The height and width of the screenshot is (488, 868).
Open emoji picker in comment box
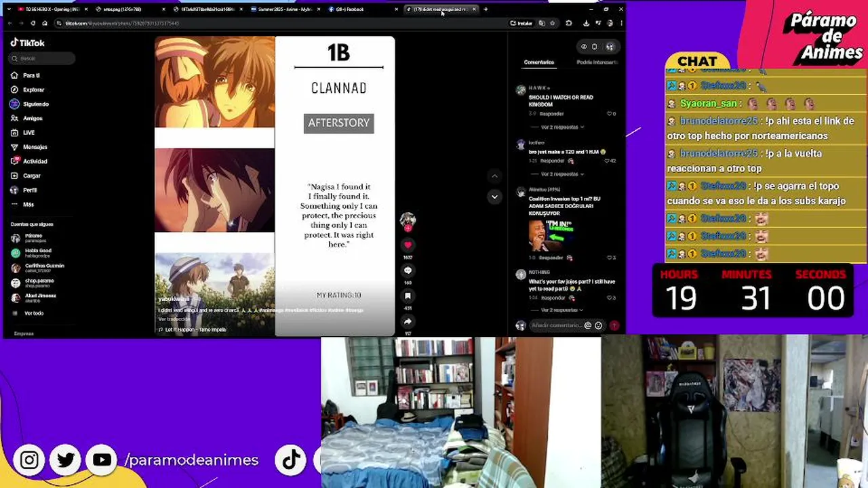point(598,325)
